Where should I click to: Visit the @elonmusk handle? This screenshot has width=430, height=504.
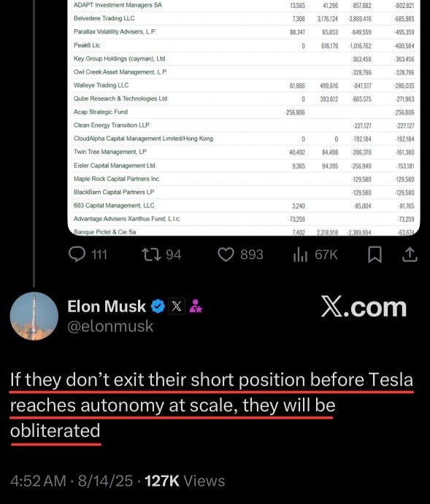point(110,326)
